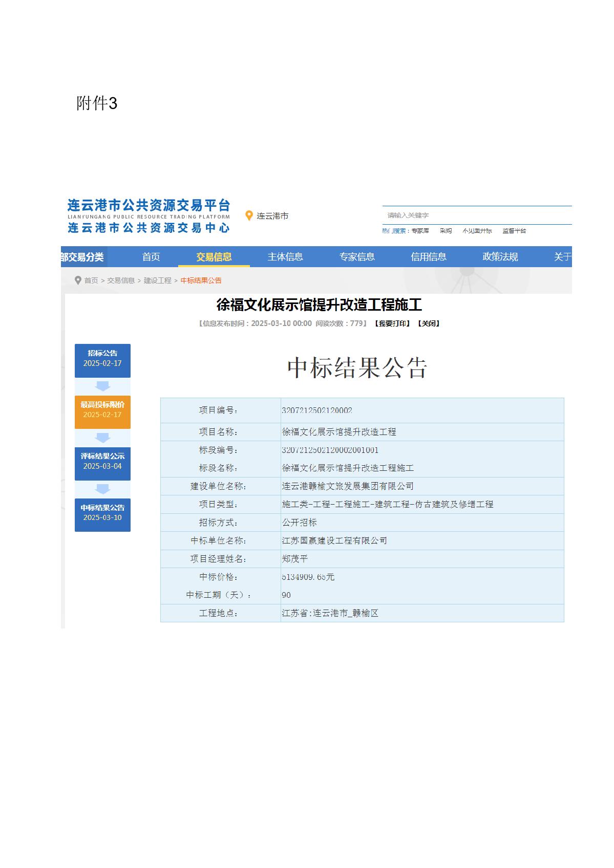Open the 政策法规 navigation tab
This screenshot has height=868, width=614.
[500, 257]
